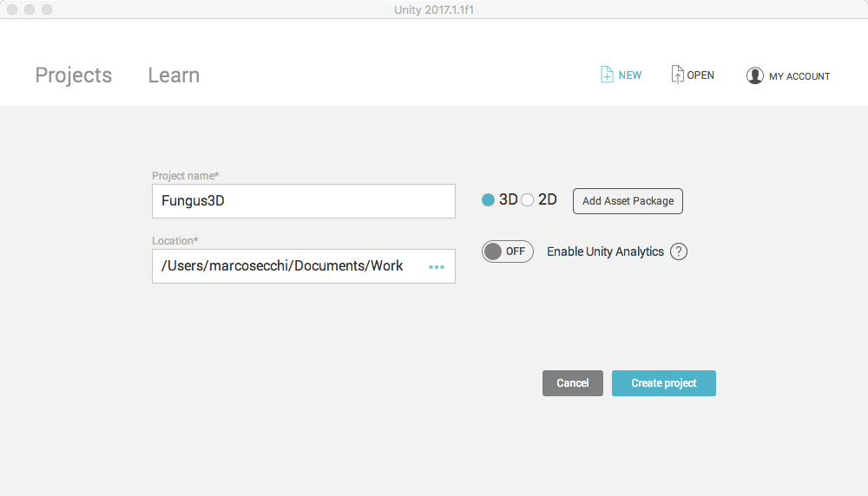Click the window zoom button

pyautogui.click(x=47, y=10)
